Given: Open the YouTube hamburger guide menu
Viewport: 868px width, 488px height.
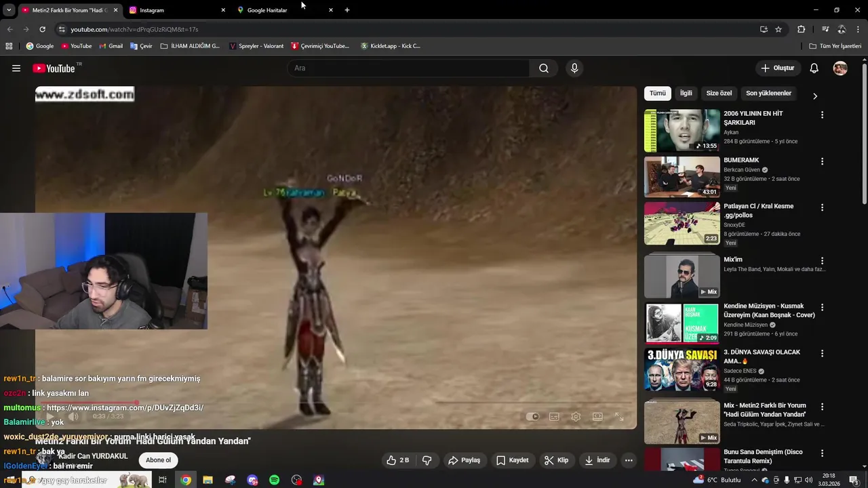Looking at the screenshot, I should coord(16,68).
